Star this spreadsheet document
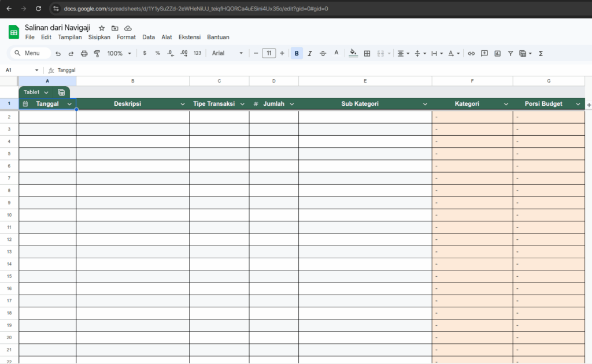The image size is (592, 364). [x=102, y=28]
